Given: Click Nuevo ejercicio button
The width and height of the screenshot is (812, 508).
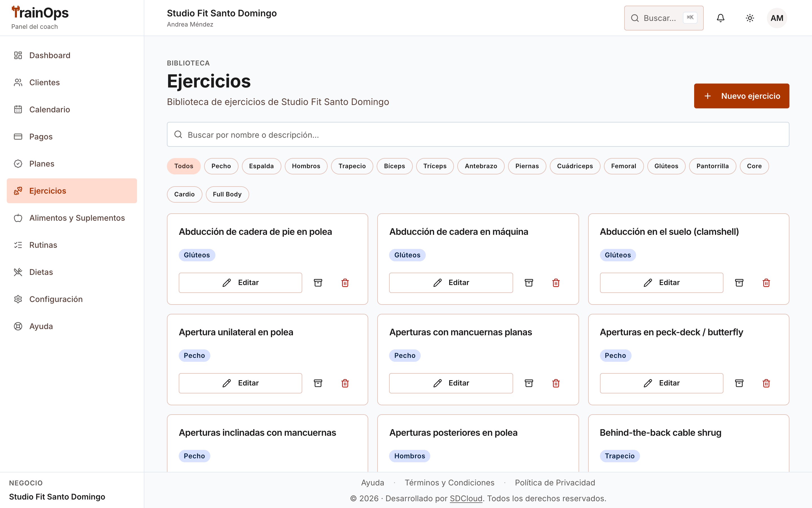Looking at the screenshot, I should [x=742, y=96].
